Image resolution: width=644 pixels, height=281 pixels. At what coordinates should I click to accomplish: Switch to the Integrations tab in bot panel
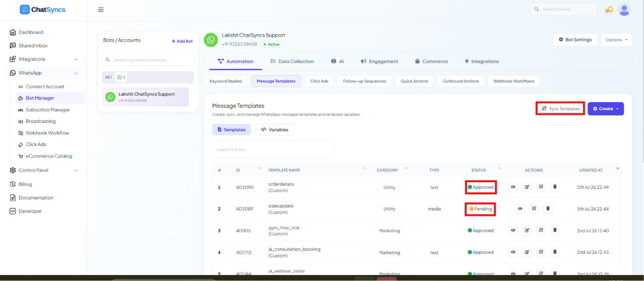tap(482, 61)
